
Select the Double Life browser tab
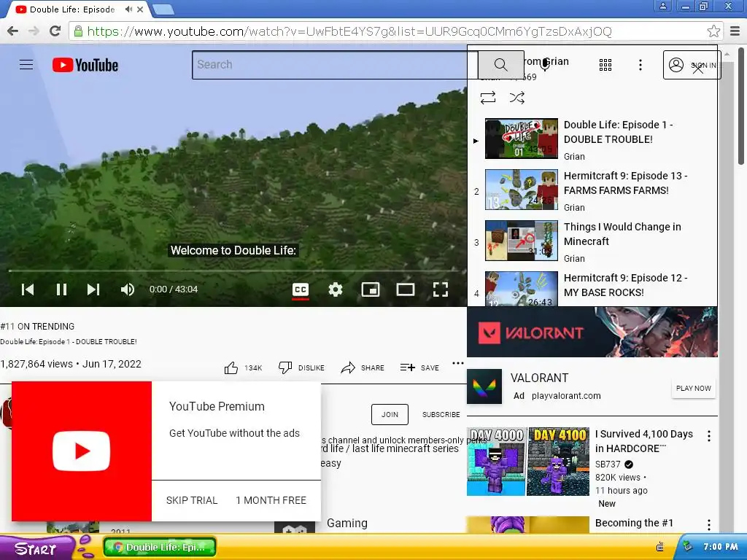(71, 9)
